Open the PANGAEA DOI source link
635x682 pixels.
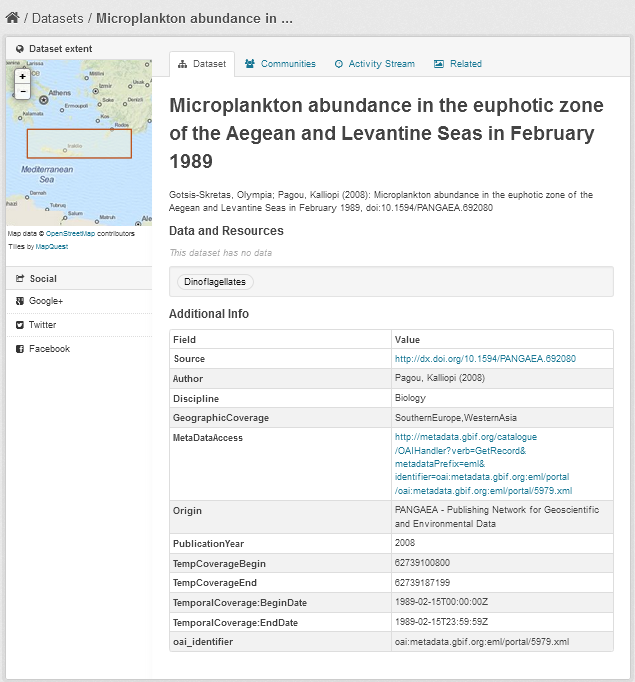pyautogui.click(x=485, y=359)
